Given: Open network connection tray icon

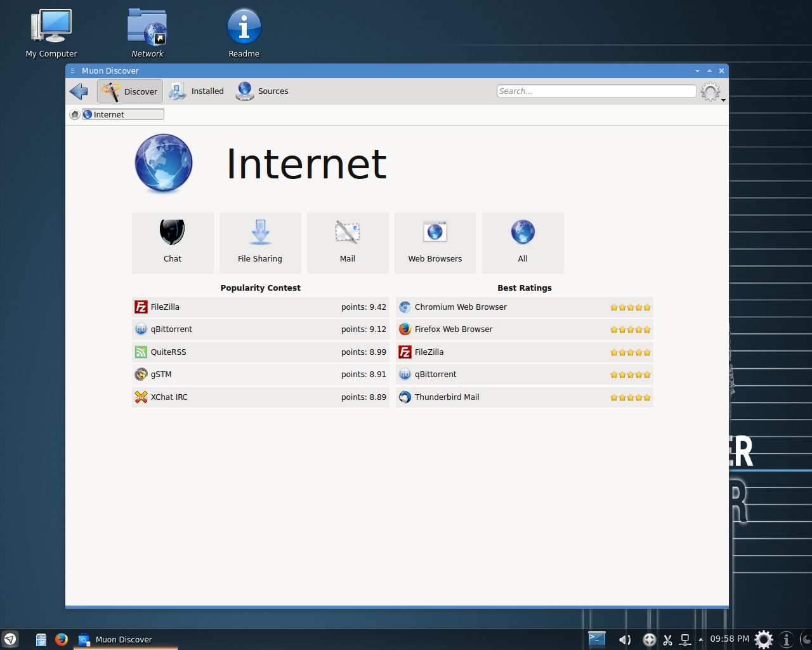Looking at the screenshot, I should [x=685, y=640].
